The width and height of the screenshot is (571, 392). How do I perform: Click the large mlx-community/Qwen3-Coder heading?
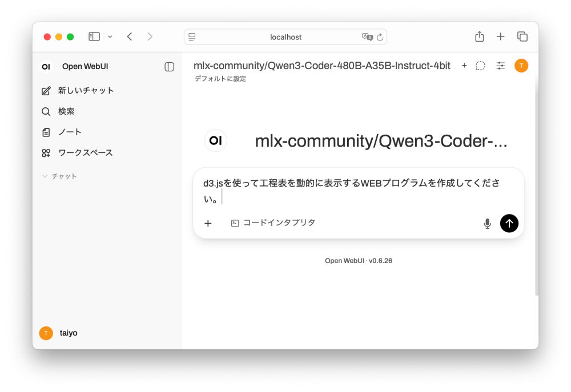tap(381, 141)
